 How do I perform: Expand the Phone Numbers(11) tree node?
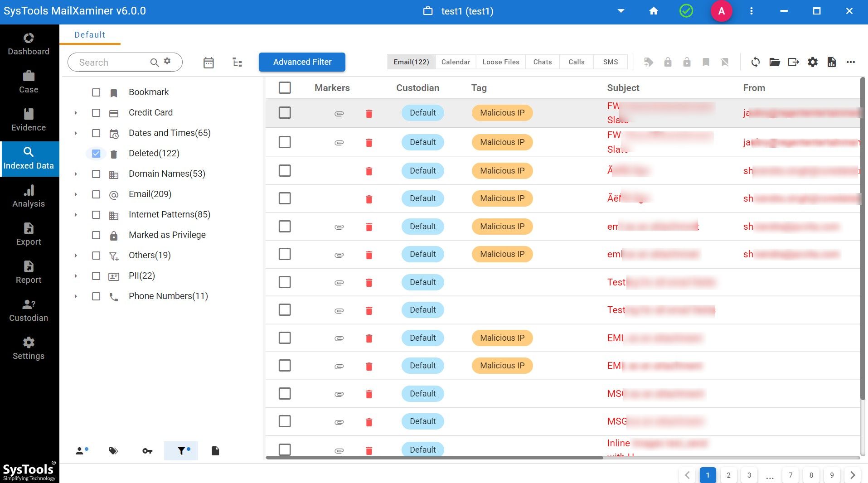coord(76,296)
